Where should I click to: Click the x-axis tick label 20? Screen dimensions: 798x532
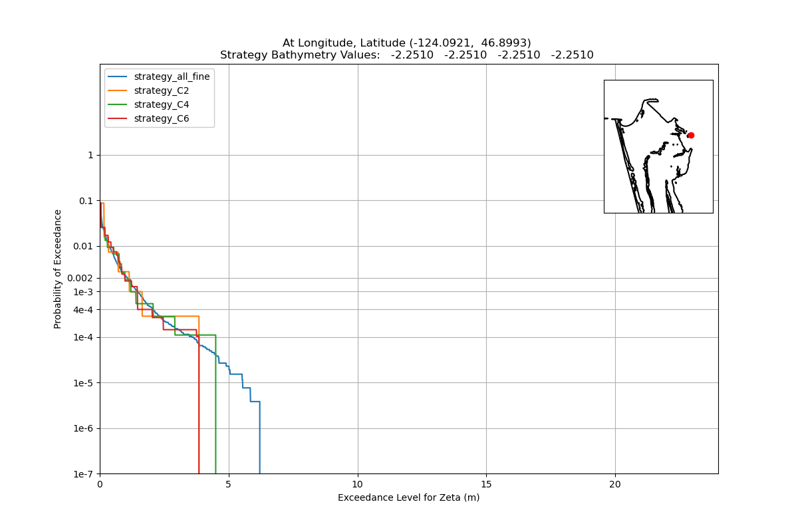click(615, 483)
